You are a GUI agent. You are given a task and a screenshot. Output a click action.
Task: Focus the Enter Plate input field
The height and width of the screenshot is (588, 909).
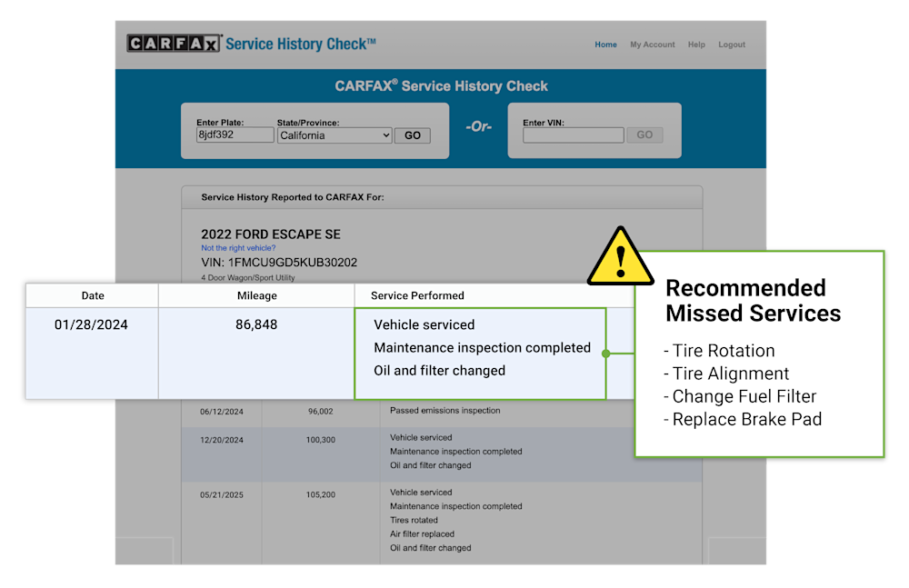pos(235,135)
